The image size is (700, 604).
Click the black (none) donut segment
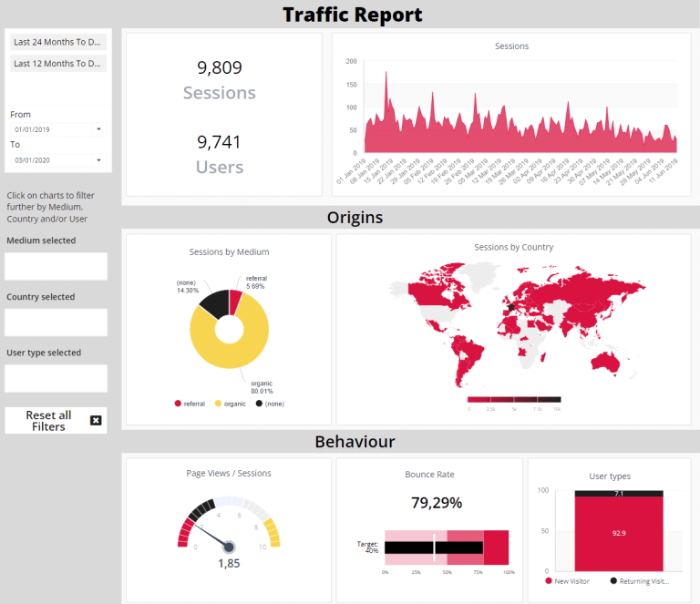pos(211,302)
